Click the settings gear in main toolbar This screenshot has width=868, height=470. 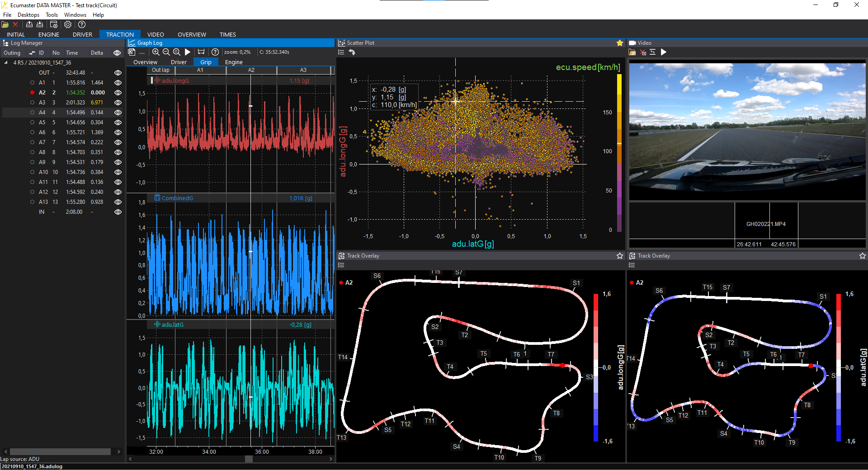68,25
